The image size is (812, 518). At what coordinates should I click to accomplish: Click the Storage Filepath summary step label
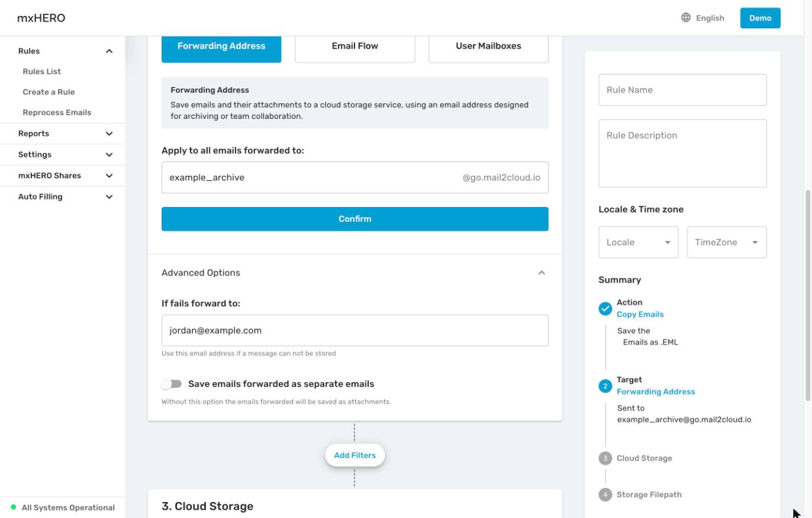(x=649, y=495)
